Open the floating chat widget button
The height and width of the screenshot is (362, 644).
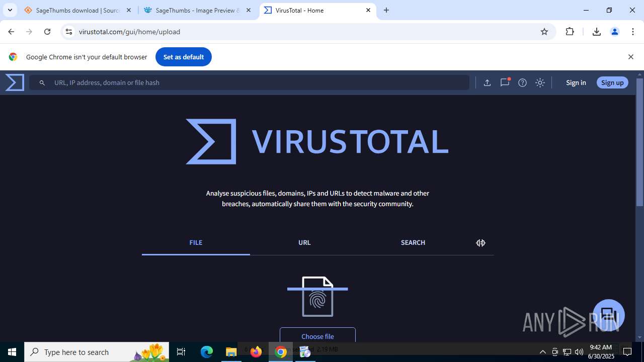(x=609, y=315)
